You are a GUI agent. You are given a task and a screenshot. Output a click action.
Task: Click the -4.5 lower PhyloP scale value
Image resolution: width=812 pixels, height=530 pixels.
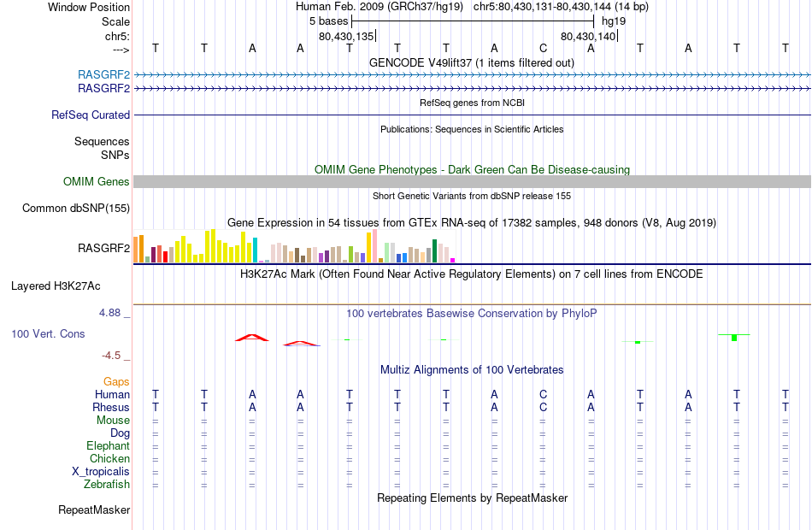pos(111,356)
